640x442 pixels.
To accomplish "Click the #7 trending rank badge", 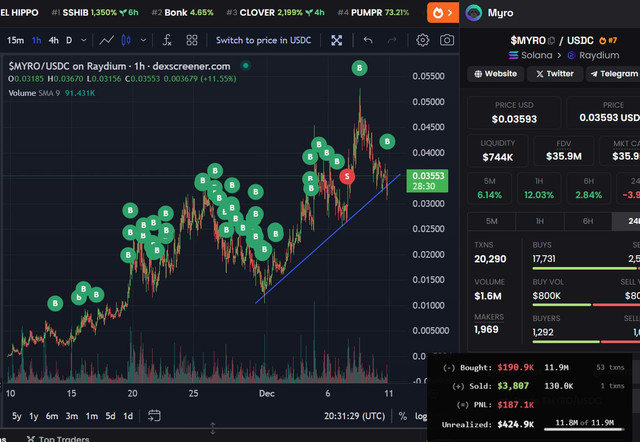I will pyautogui.click(x=608, y=40).
